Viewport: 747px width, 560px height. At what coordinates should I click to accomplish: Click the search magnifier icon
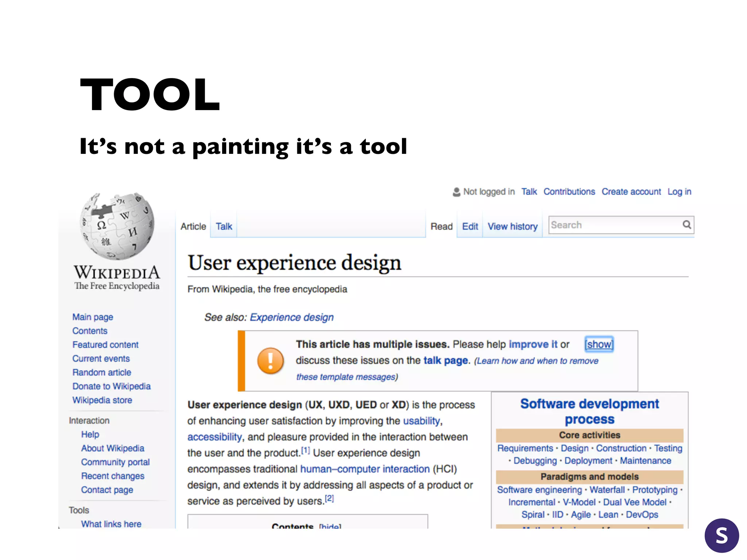(x=686, y=225)
